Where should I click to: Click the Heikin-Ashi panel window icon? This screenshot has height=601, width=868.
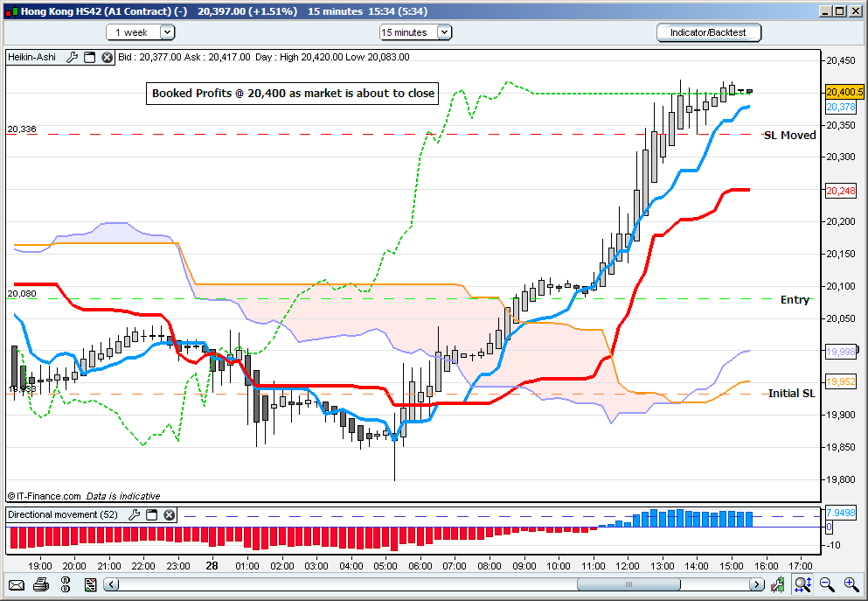tap(90, 57)
